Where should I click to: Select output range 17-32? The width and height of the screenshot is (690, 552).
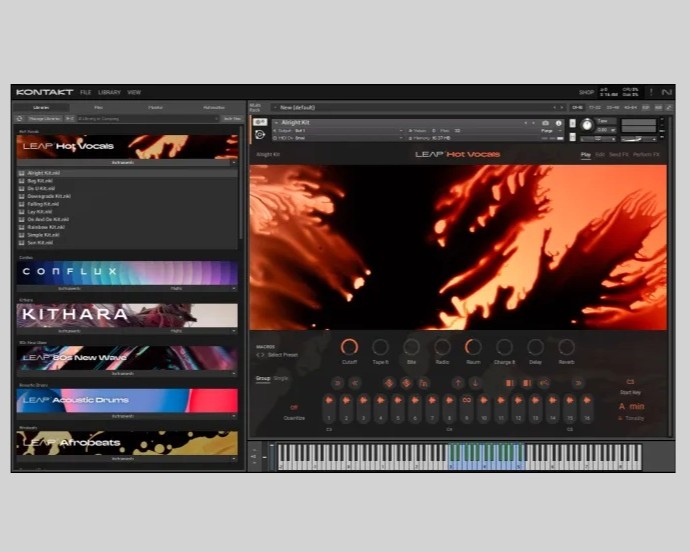pos(595,107)
